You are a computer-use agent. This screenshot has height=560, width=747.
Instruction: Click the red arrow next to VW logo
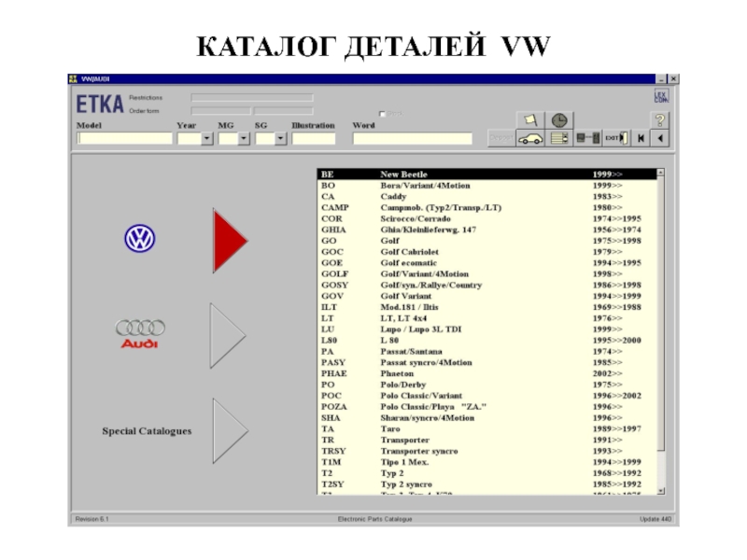(230, 241)
